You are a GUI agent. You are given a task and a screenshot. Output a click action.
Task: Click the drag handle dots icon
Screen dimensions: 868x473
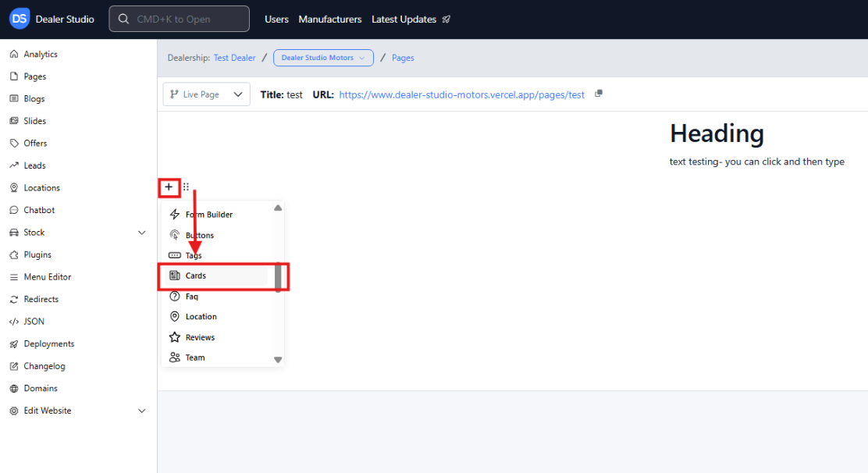click(x=186, y=187)
